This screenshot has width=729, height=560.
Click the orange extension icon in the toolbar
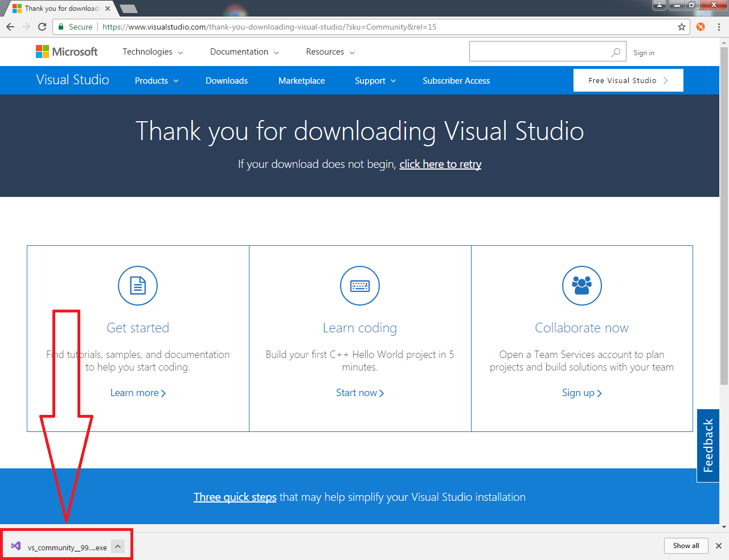701,27
